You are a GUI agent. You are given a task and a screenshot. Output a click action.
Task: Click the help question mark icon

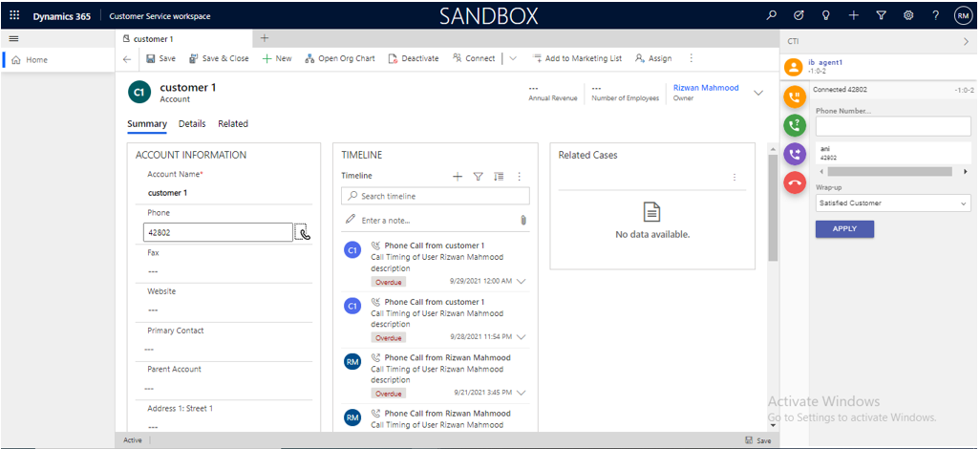pyautogui.click(x=936, y=15)
